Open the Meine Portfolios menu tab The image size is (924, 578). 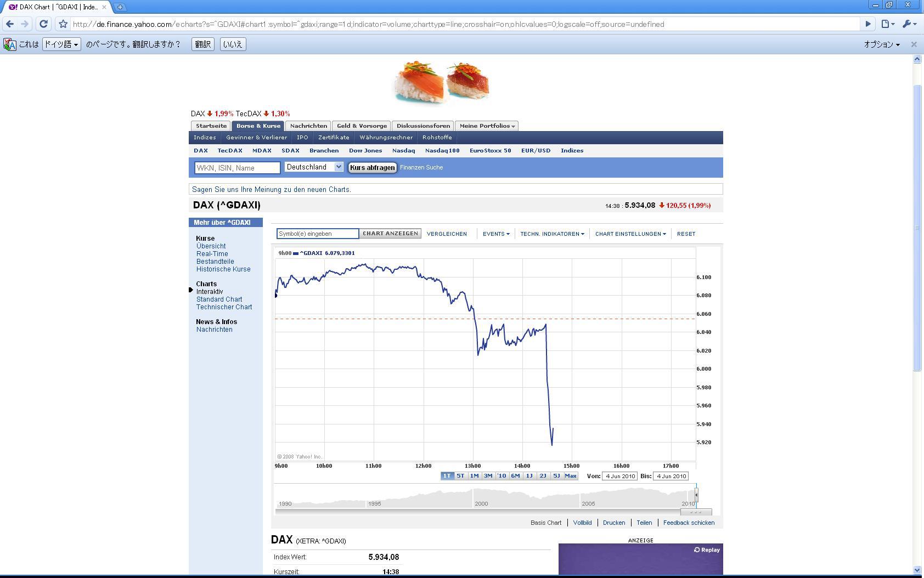(487, 126)
